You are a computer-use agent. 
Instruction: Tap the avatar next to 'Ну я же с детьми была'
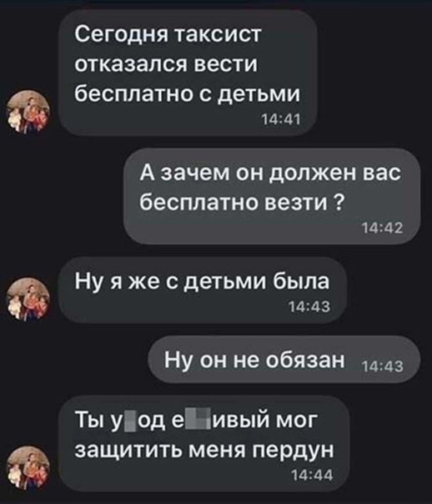[28, 299]
